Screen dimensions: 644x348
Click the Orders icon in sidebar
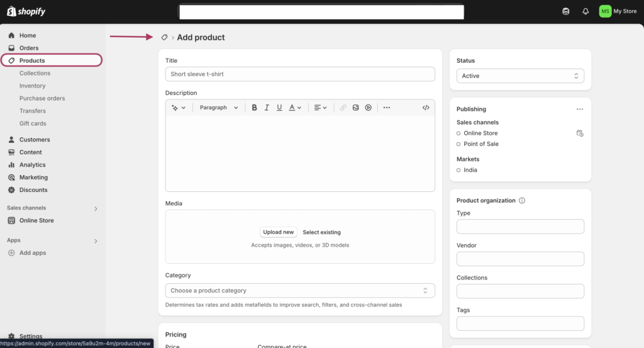click(x=11, y=48)
